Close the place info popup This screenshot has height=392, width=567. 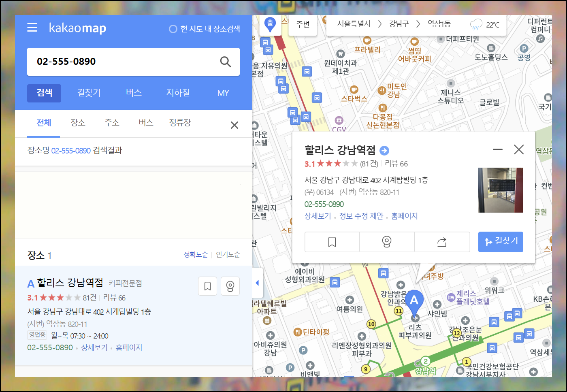pyautogui.click(x=519, y=149)
